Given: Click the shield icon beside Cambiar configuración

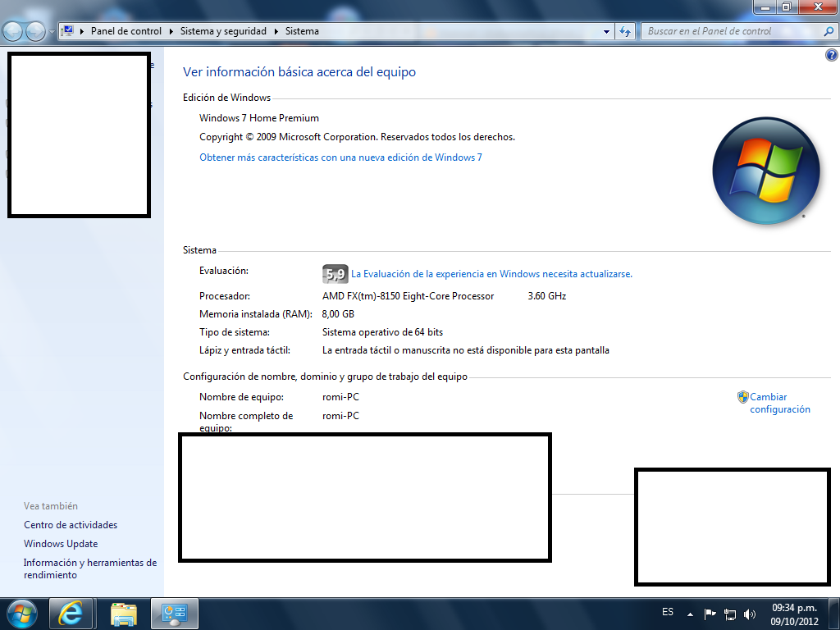Looking at the screenshot, I should pos(742,397).
